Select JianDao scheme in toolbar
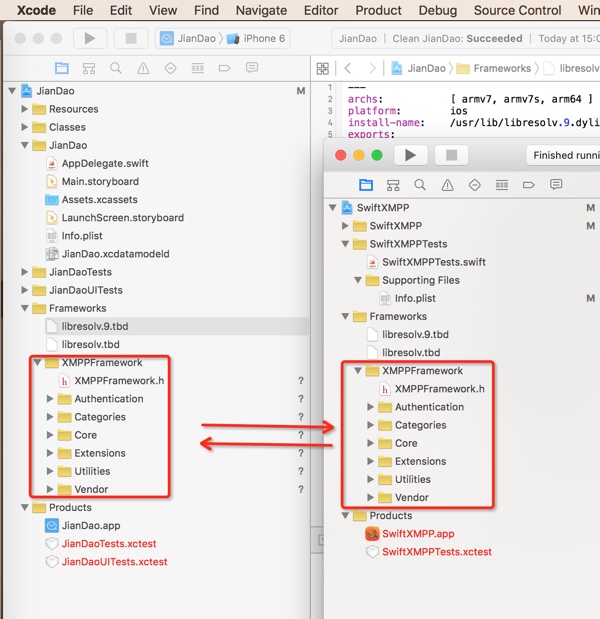 tap(188, 38)
